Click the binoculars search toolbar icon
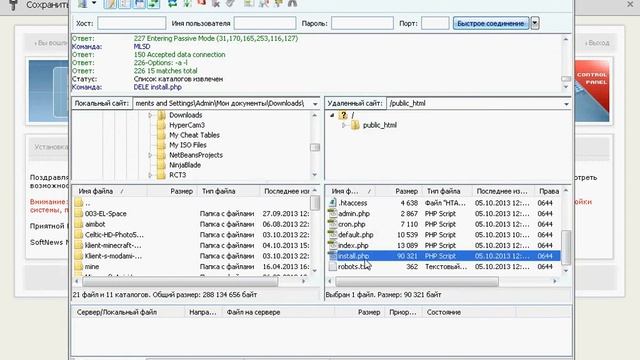Viewport: 640px width, 360px height. [x=292, y=3]
